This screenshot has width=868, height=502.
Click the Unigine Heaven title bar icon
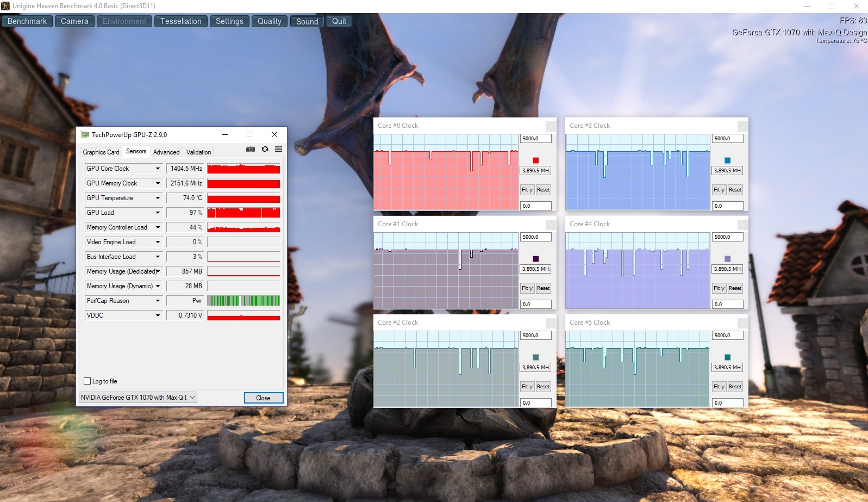click(x=5, y=6)
